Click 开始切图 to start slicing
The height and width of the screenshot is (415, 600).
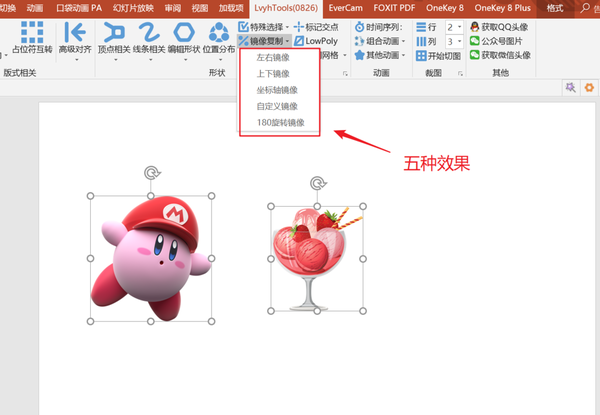[x=439, y=56]
